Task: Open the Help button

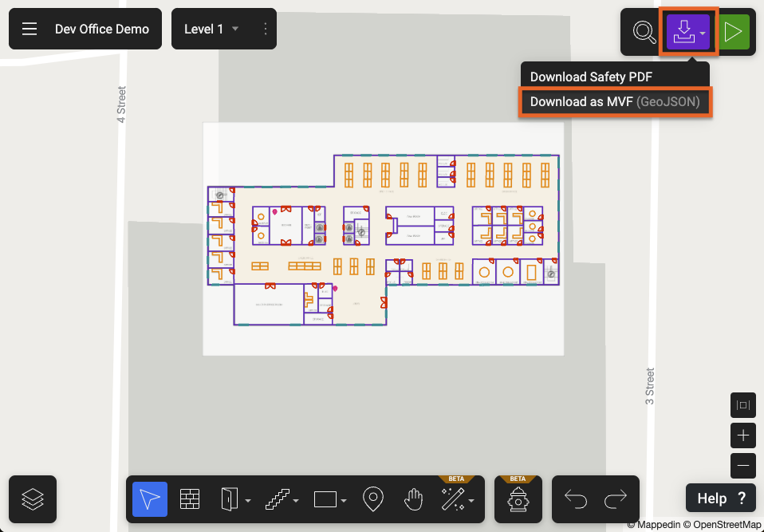Action: [x=721, y=499]
